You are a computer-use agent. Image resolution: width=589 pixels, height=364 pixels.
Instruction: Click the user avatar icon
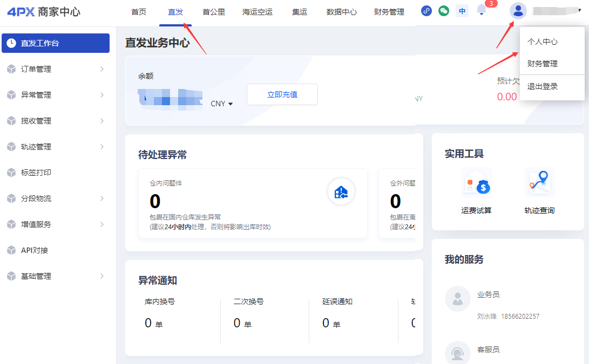coord(518,10)
